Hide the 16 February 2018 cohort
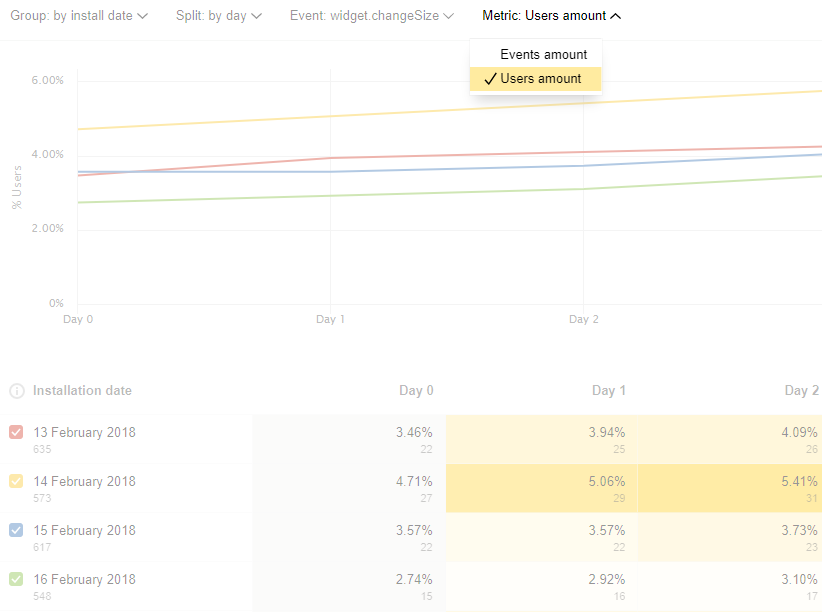822x612 pixels. click(x=16, y=580)
